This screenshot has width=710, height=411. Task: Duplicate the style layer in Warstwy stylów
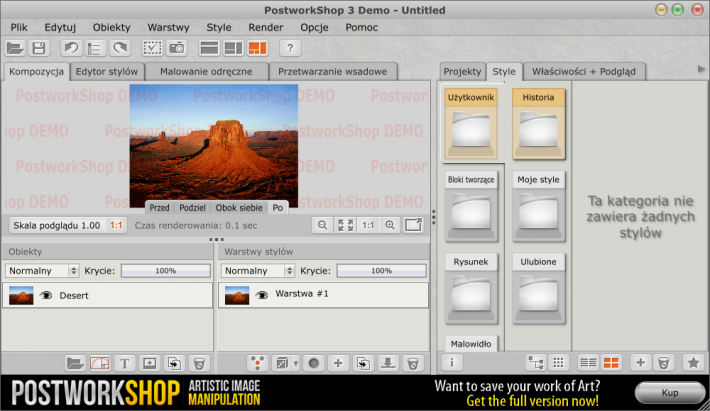pyautogui.click(x=363, y=363)
